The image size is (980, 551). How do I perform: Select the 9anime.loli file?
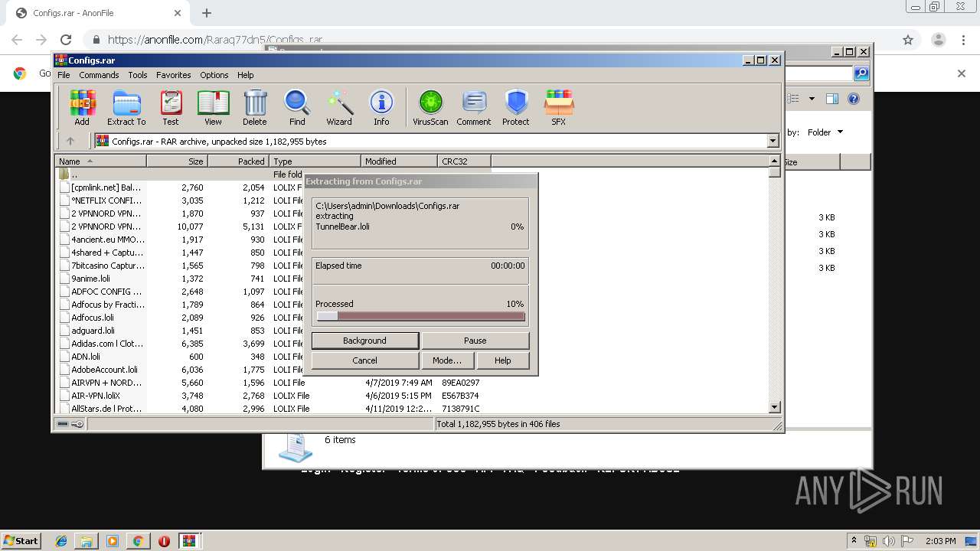[90, 279]
